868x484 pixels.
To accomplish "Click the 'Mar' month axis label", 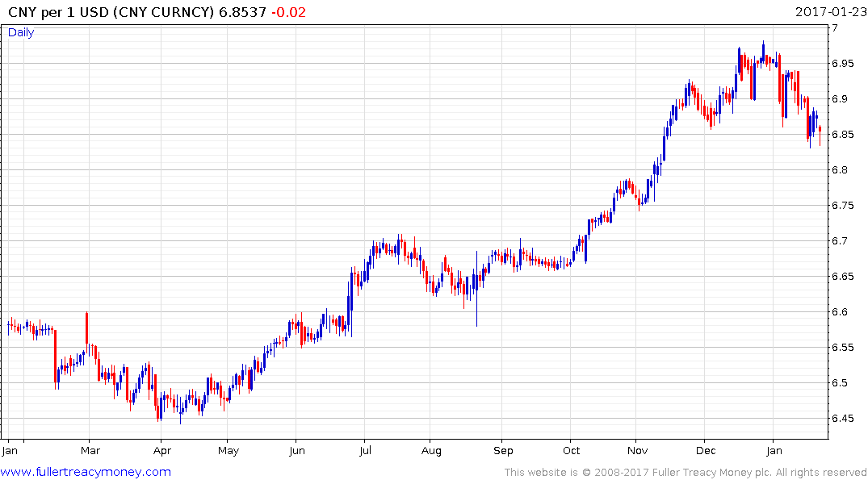I will tap(90, 451).
